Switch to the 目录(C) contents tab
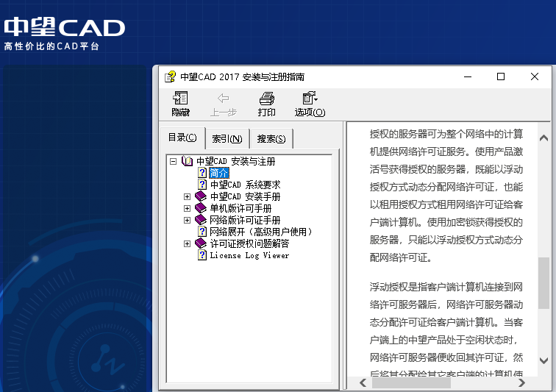The height and width of the screenshot is (392, 556). (x=182, y=138)
